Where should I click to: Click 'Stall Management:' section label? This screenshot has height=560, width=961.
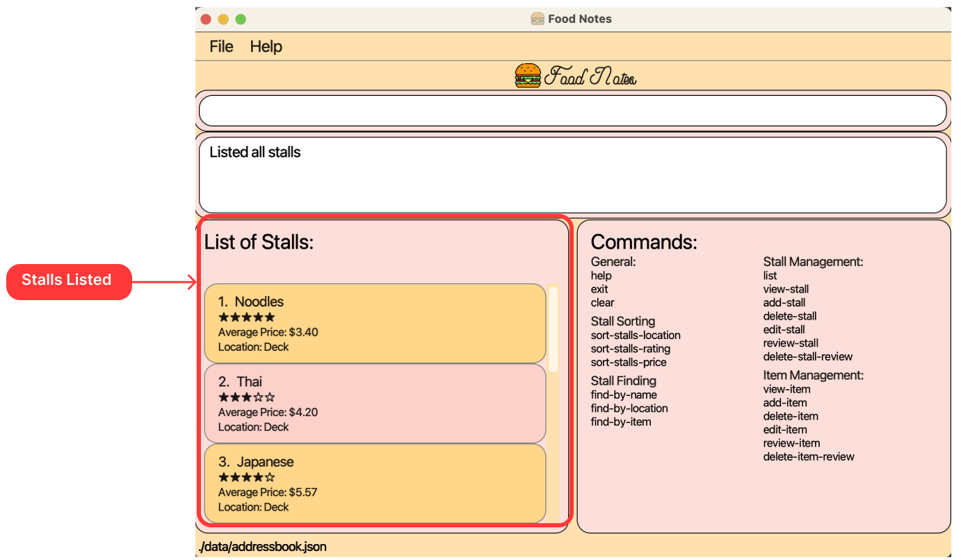[813, 262]
